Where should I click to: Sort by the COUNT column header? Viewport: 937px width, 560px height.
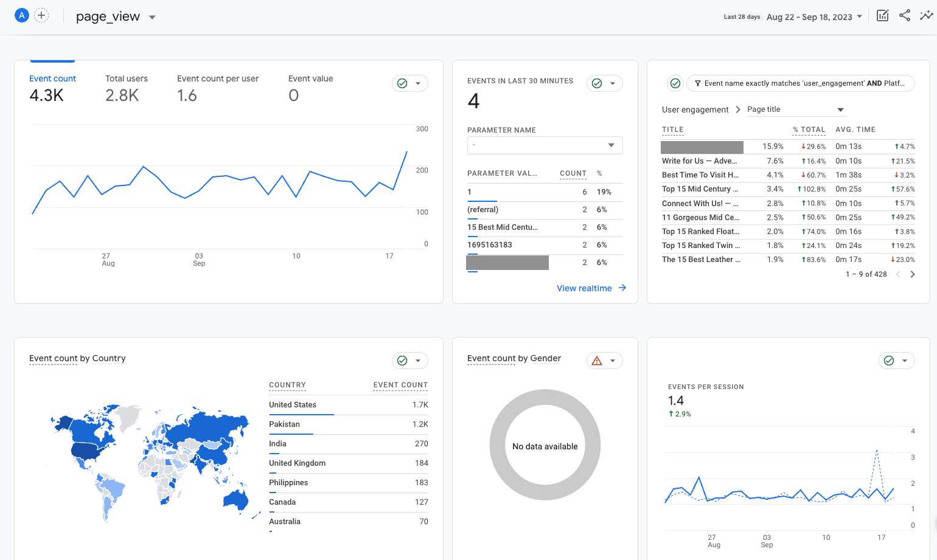(573, 173)
